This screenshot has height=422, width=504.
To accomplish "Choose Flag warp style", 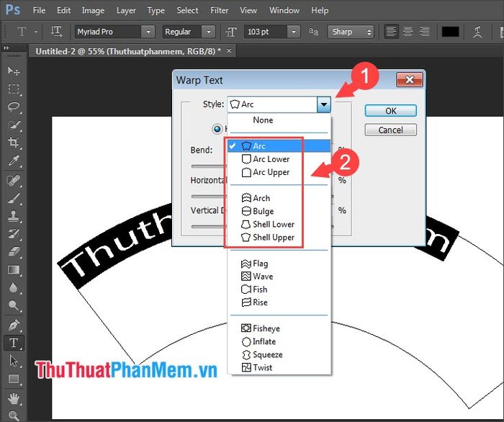I will [279, 264].
